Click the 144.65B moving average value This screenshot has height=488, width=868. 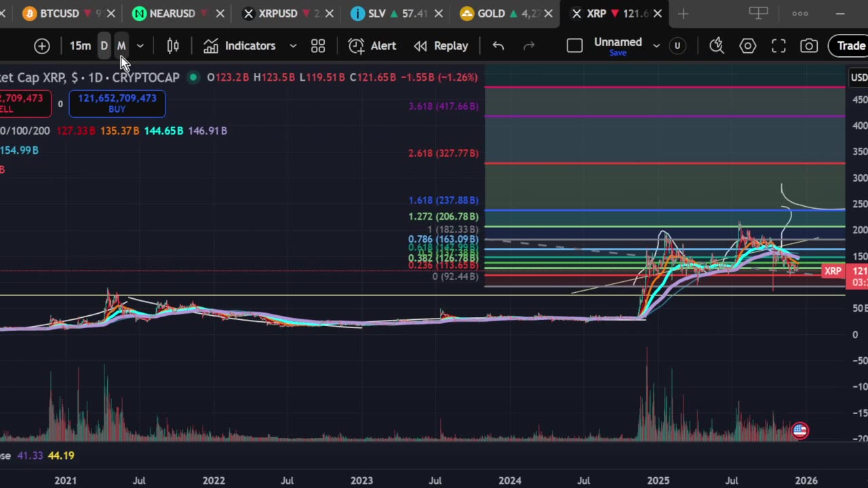click(163, 131)
